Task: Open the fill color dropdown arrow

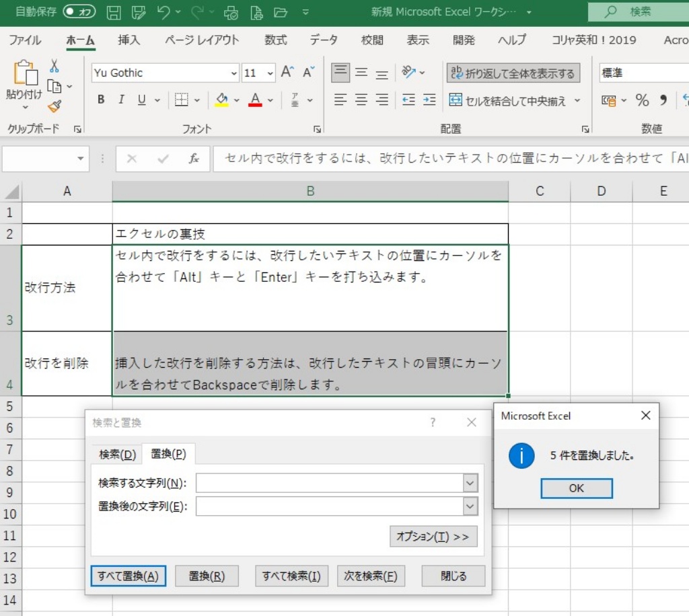Action: pos(236,100)
